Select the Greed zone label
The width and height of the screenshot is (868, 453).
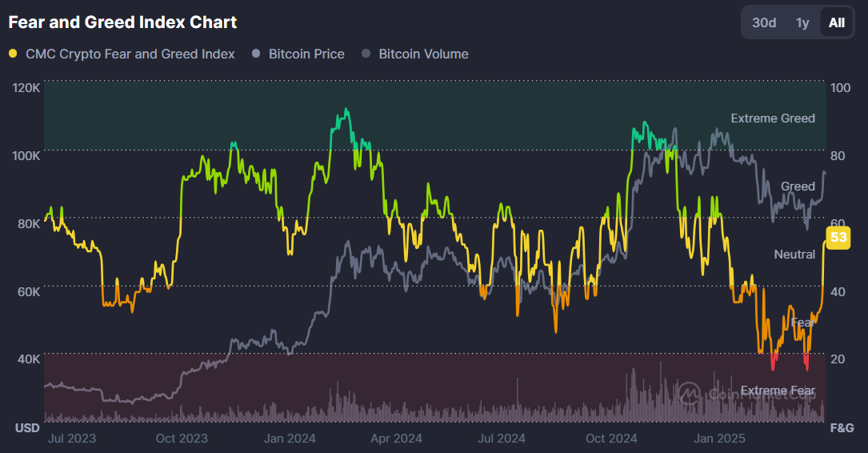(797, 186)
